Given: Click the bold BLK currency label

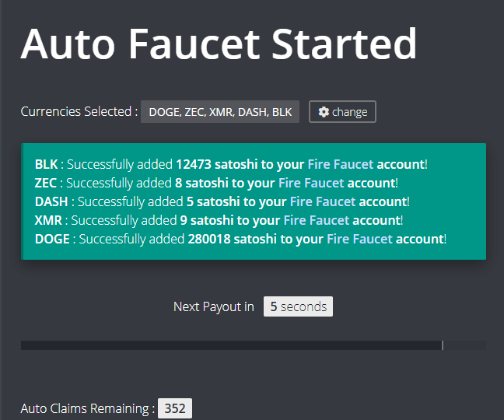Looking at the screenshot, I should (46, 165).
